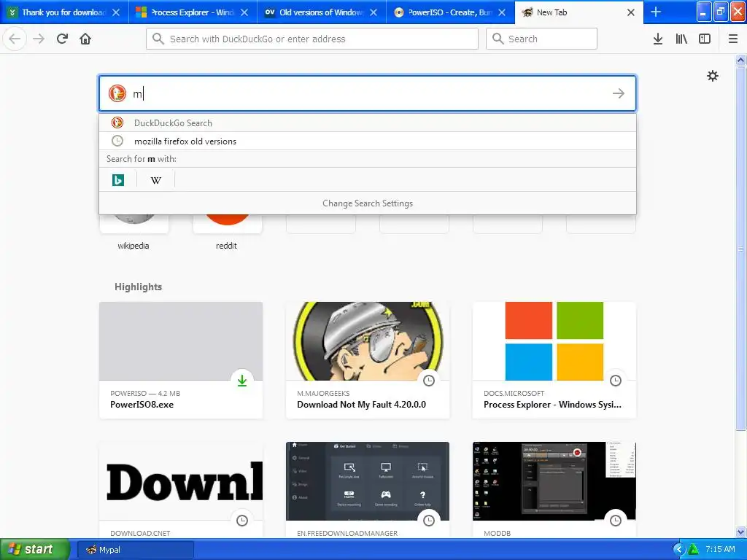Viewport: 747px width, 560px height.
Task: Open the home page
Action: pos(85,39)
